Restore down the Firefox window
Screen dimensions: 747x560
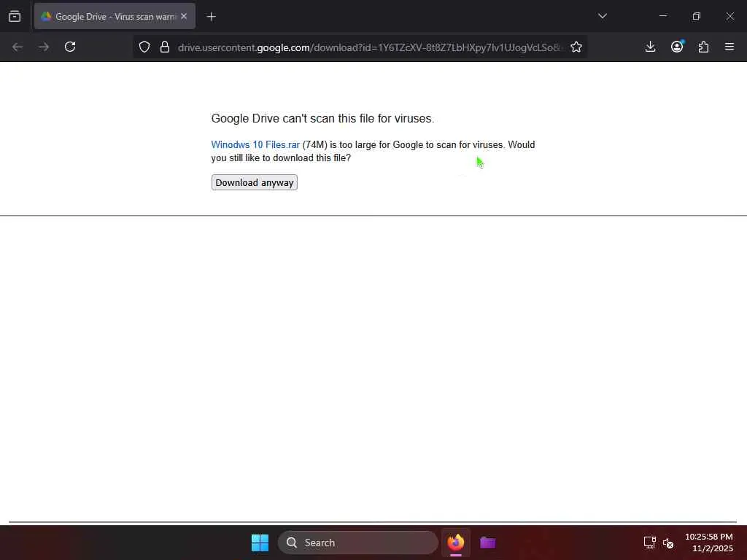click(697, 16)
